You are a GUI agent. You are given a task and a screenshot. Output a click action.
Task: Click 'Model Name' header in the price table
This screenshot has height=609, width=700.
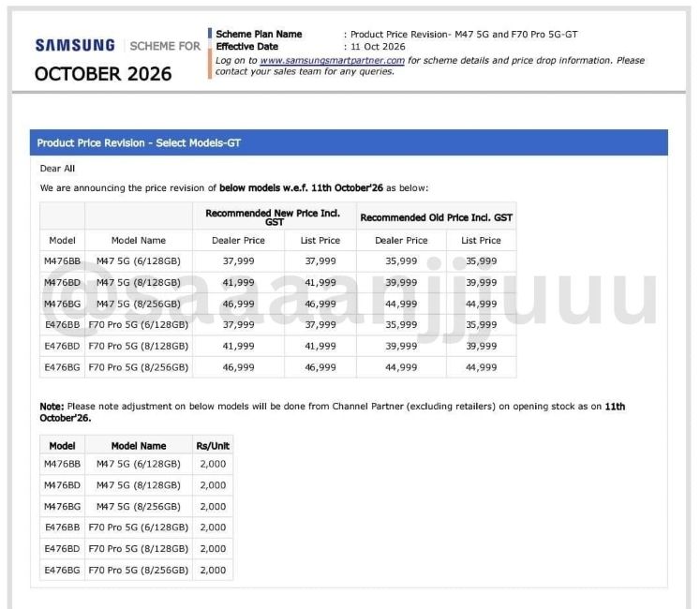(139, 240)
